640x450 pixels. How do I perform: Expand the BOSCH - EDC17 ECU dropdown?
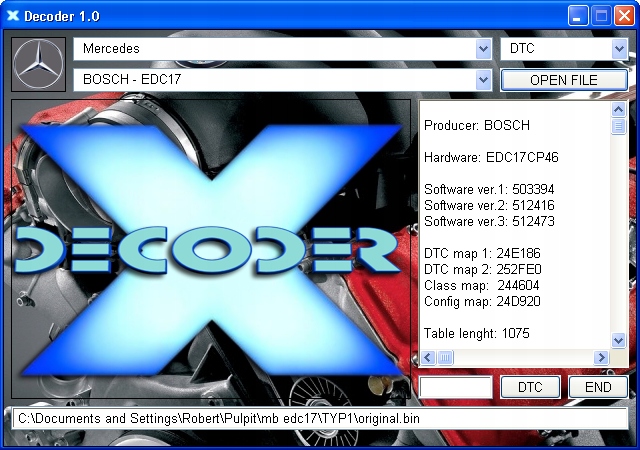point(484,80)
